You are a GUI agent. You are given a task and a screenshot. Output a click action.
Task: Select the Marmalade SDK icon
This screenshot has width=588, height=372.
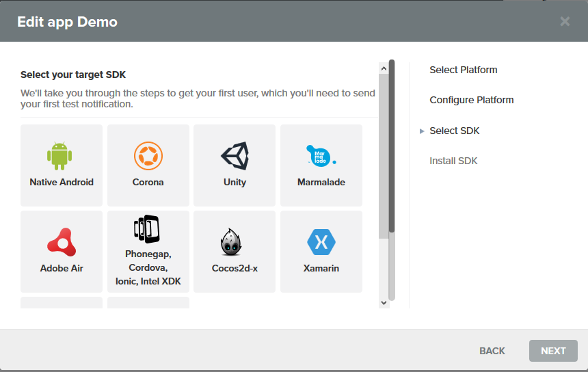pos(320,155)
